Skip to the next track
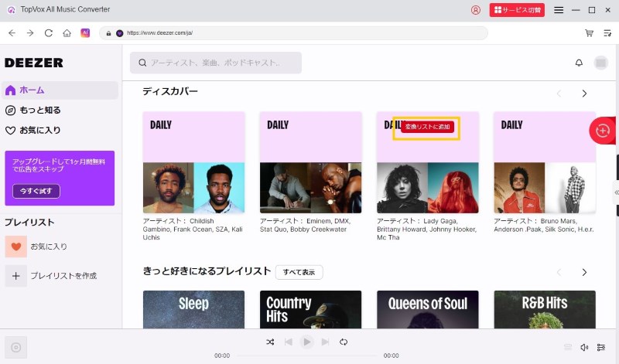 325,342
